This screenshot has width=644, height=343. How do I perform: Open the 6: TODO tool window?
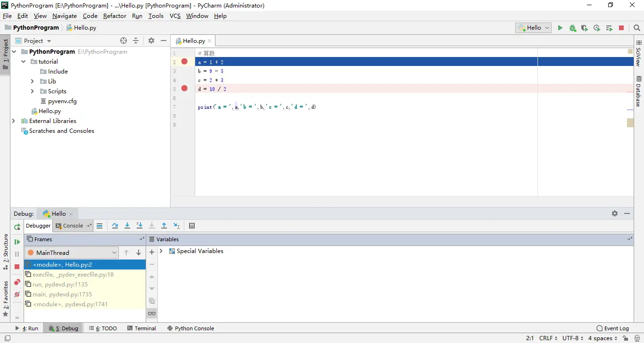[103, 328]
